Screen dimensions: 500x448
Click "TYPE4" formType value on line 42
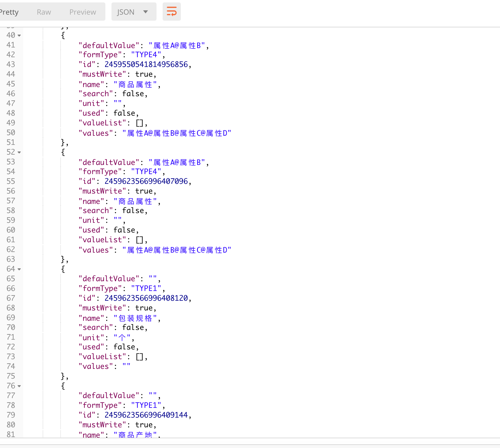coord(146,55)
